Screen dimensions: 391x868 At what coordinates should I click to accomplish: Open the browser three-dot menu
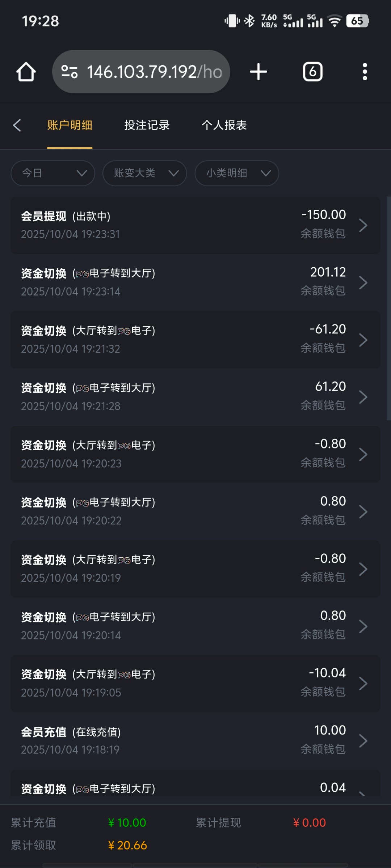pyautogui.click(x=365, y=72)
